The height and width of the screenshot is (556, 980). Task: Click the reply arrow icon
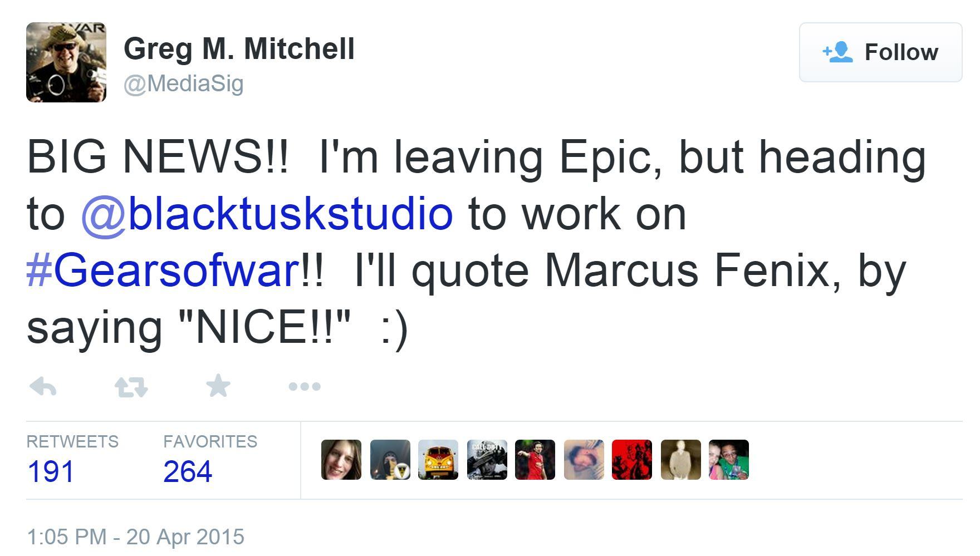coord(43,386)
